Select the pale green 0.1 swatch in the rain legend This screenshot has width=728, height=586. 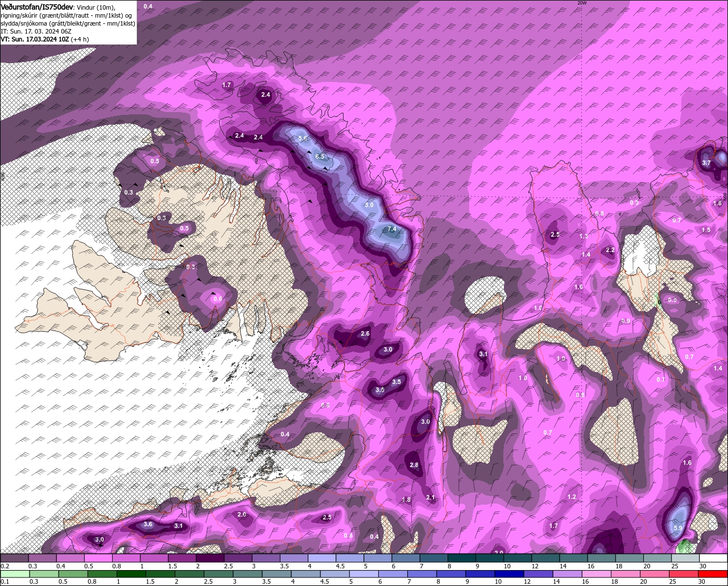[15, 573]
